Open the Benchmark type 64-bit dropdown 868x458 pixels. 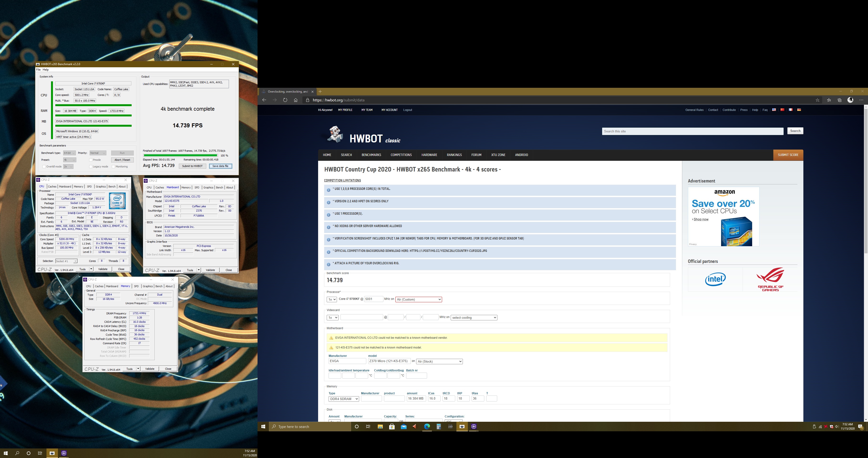tap(69, 153)
